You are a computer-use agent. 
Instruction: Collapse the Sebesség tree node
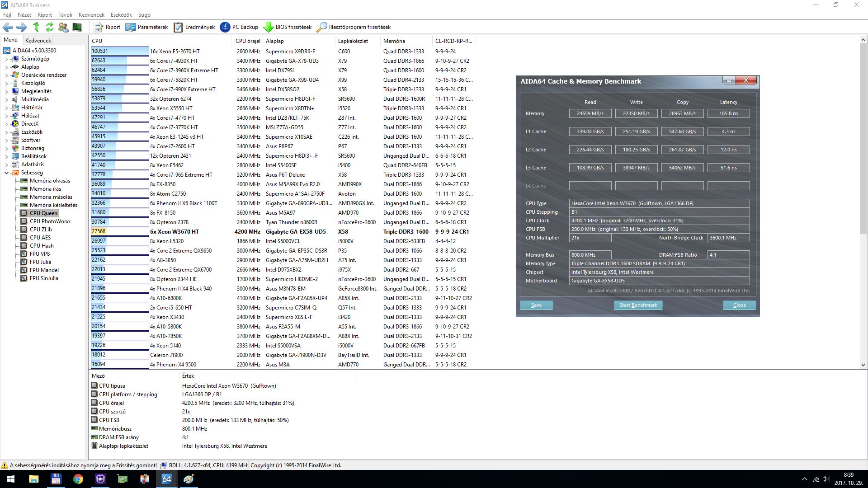click(x=6, y=173)
